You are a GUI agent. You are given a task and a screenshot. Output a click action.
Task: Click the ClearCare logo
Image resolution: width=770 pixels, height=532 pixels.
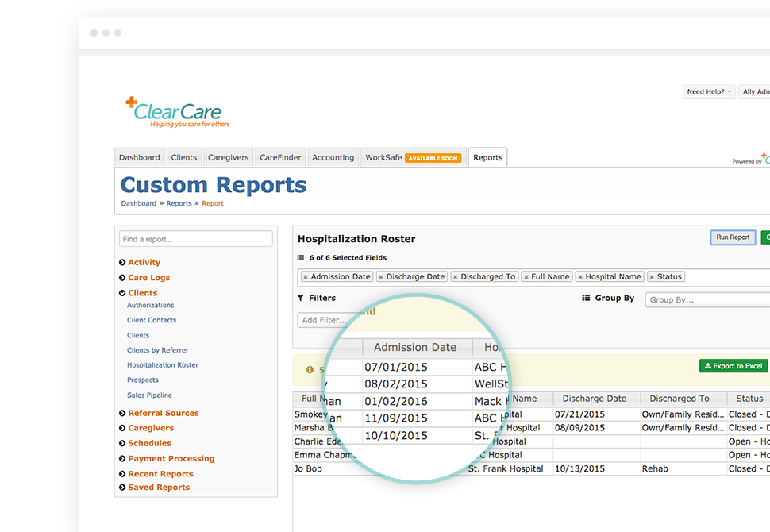coord(178,112)
